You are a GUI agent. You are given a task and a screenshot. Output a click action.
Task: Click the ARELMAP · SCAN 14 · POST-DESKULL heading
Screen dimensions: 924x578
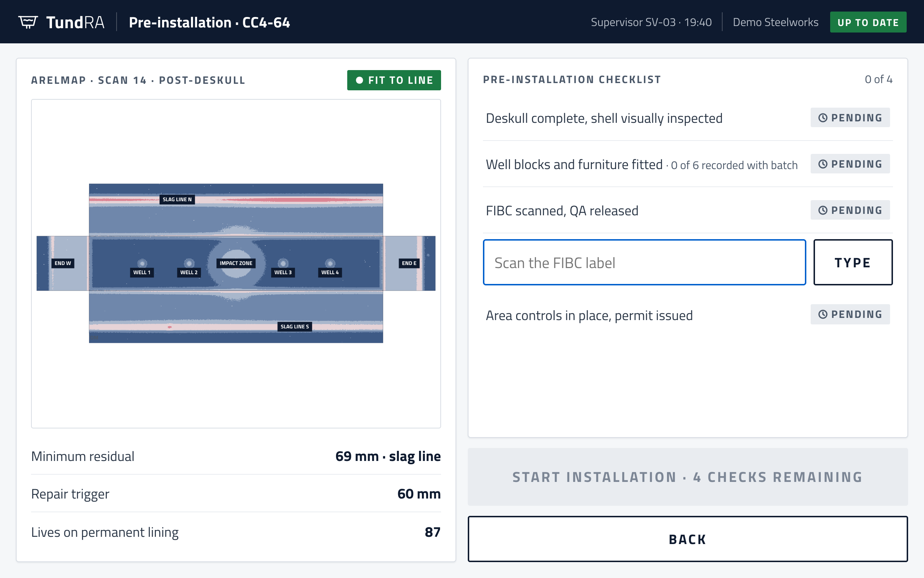(x=138, y=80)
